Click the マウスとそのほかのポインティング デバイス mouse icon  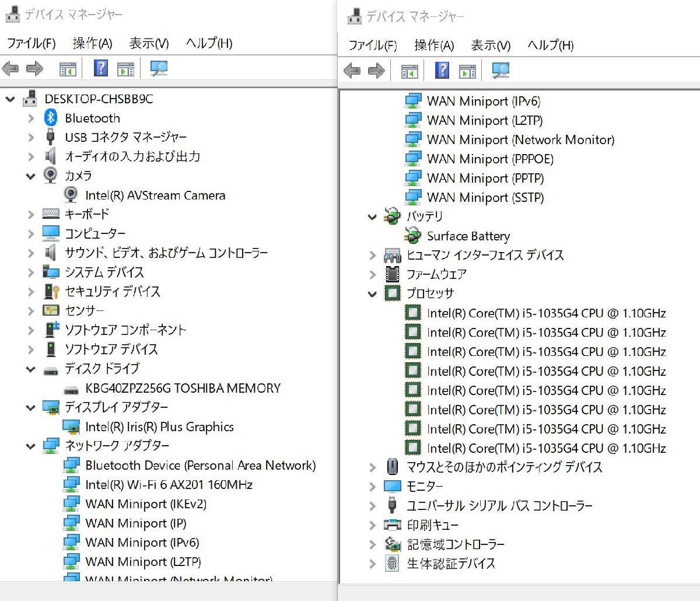point(393,467)
